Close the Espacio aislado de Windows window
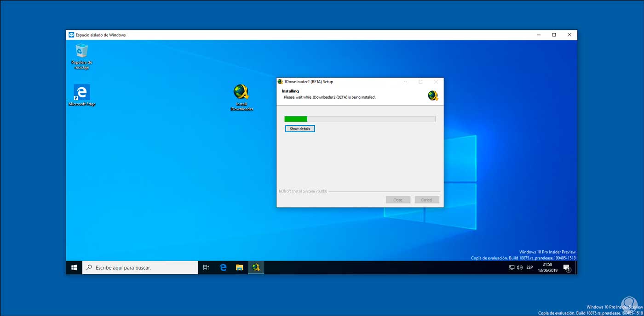The width and height of the screenshot is (644, 316). coord(569,35)
